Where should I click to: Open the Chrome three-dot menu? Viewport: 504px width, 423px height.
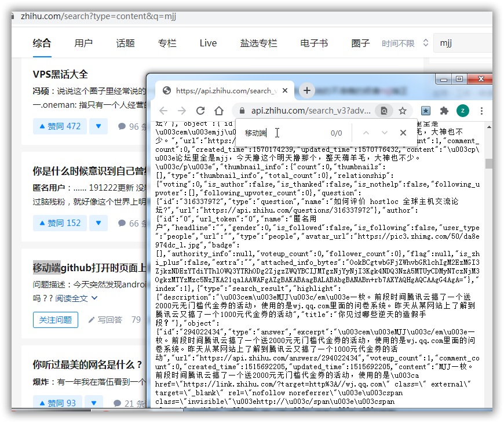click(x=481, y=111)
